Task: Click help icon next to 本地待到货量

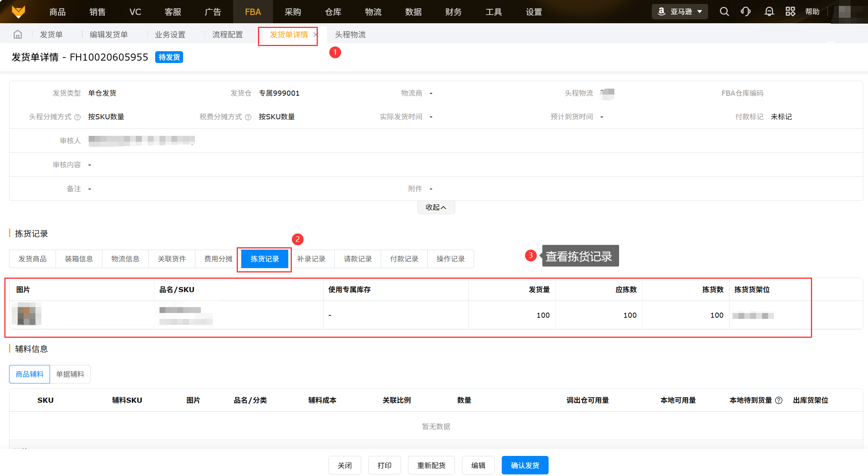Action: click(779, 400)
